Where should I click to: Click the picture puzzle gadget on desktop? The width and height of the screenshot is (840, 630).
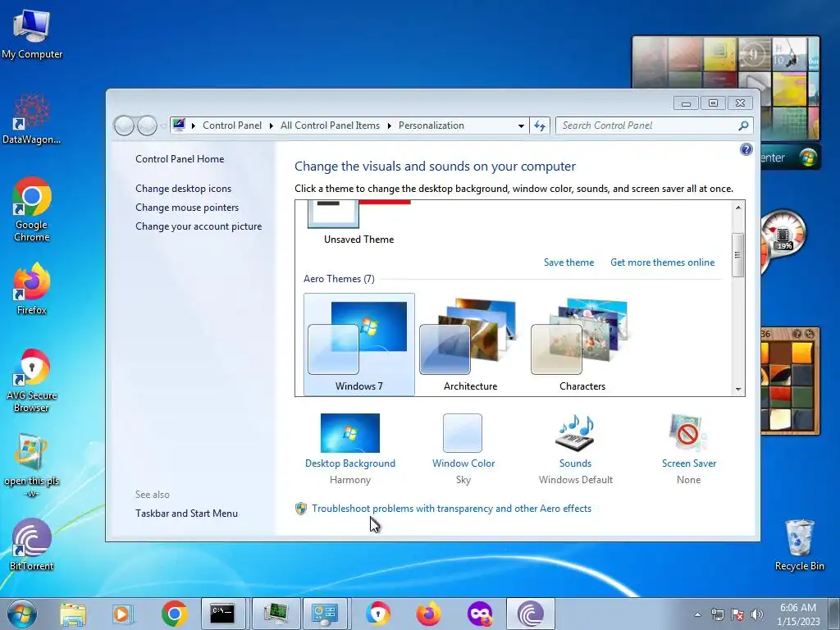coord(790,381)
